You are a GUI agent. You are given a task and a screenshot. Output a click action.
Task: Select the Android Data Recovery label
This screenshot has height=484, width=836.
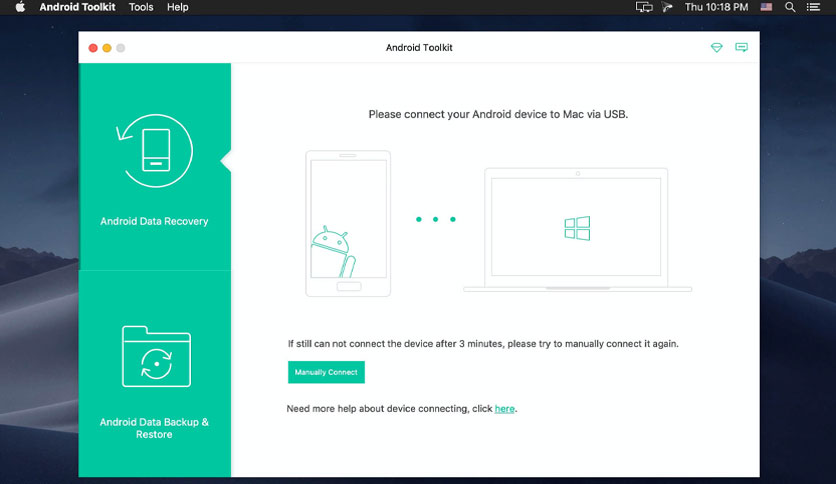(x=154, y=221)
